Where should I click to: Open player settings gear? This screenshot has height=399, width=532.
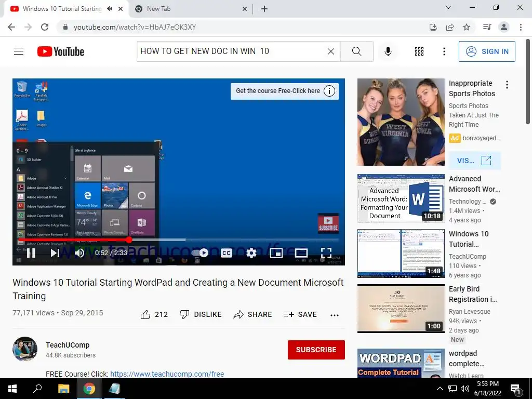(x=251, y=253)
